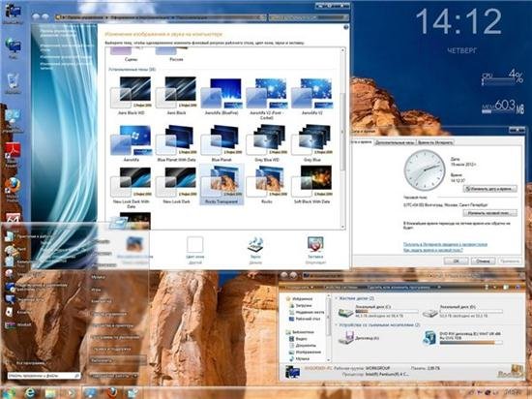The image size is (532, 399).
Task: Click the CPU usage gadget
Action: click(502, 78)
